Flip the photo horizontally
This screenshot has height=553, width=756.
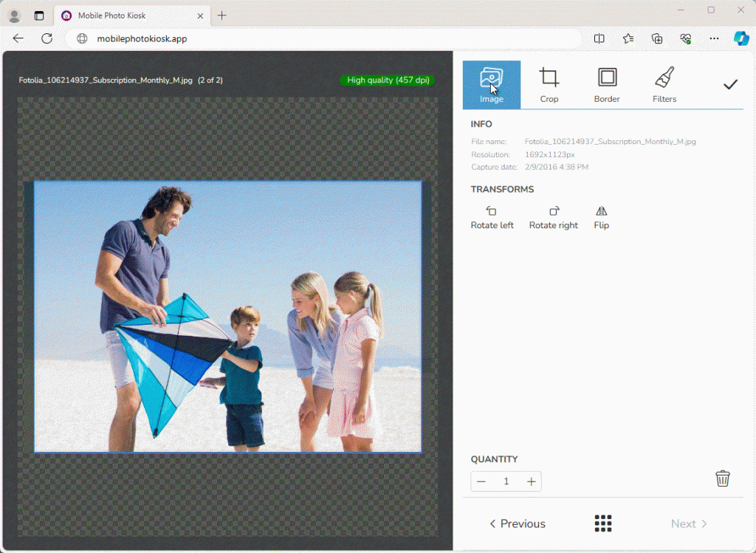pyautogui.click(x=602, y=218)
